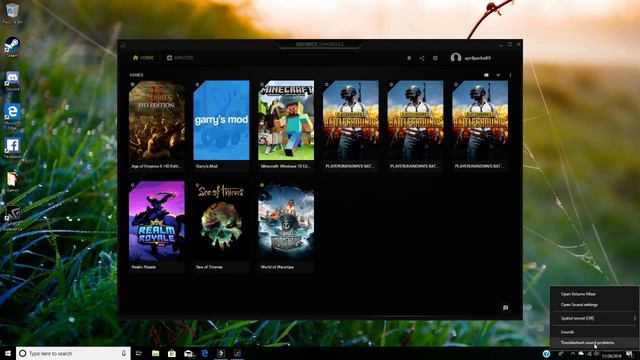
Task: Select the Steam desktop shortcut
Action: coord(12,47)
